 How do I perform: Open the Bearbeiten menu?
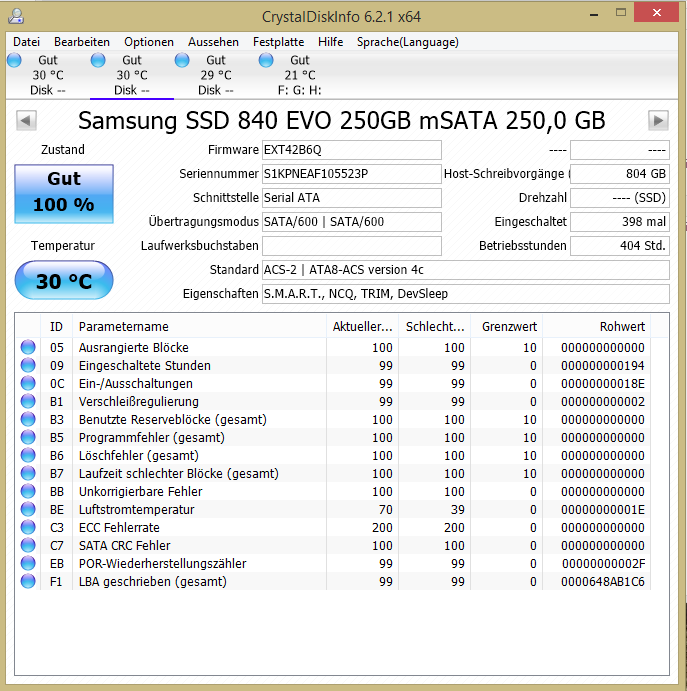point(82,42)
